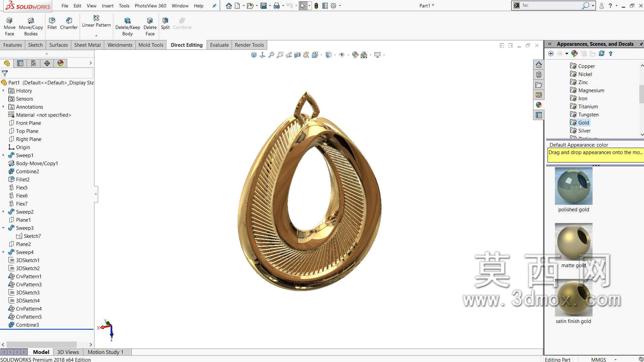Click the Up One Level arrow in Appearances
644x362 pixels.
pos(611,53)
